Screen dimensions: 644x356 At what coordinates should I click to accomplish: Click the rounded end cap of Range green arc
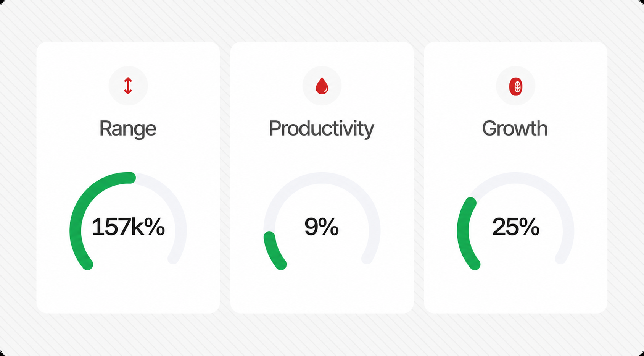pyautogui.click(x=130, y=178)
